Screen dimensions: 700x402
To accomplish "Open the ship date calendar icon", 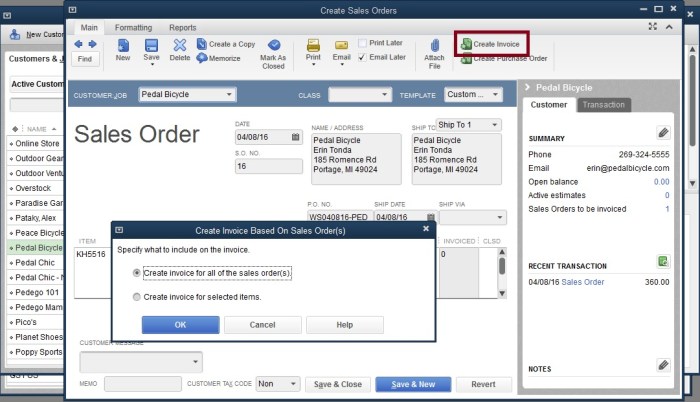I will click(430, 217).
